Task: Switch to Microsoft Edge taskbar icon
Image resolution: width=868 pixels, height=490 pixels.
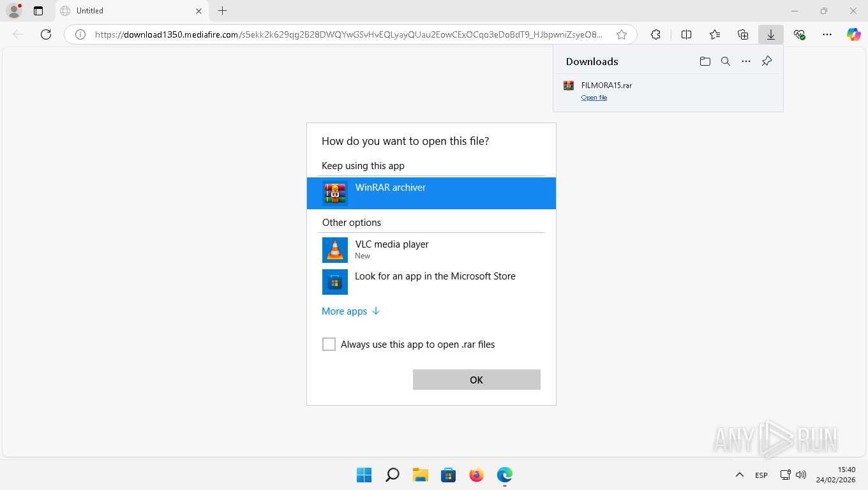Action: pyautogui.click(x=505, y=475)
